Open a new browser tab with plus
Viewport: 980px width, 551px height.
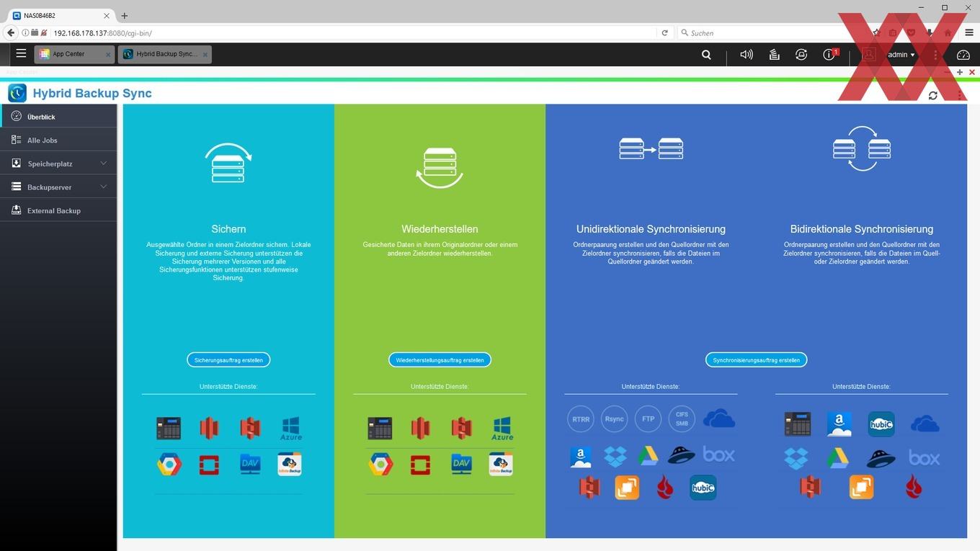125,15
